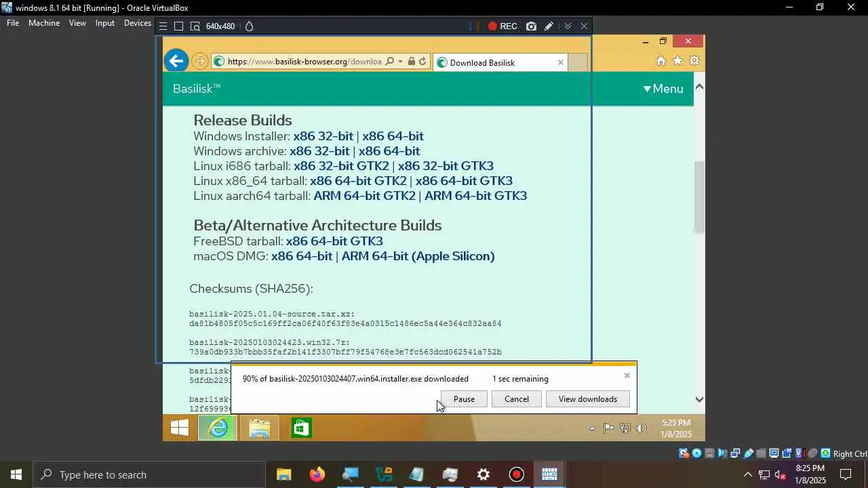Viewport: 868px width, 488px height.
Task: Open Firefox from host taskbar
Action: 317,474
